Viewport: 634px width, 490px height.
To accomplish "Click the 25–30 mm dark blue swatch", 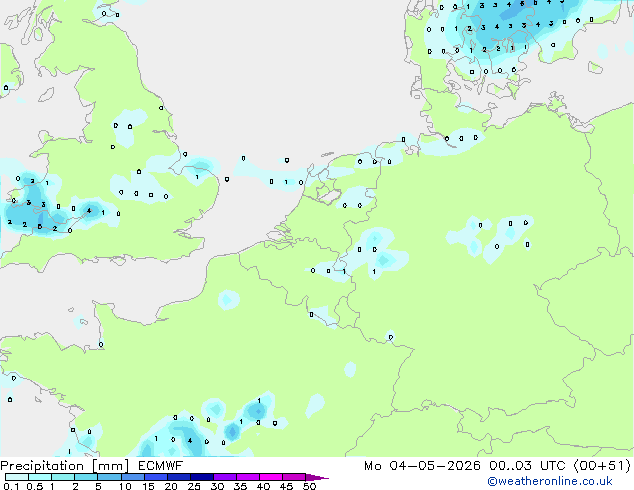I will click(x=202, y=477).
